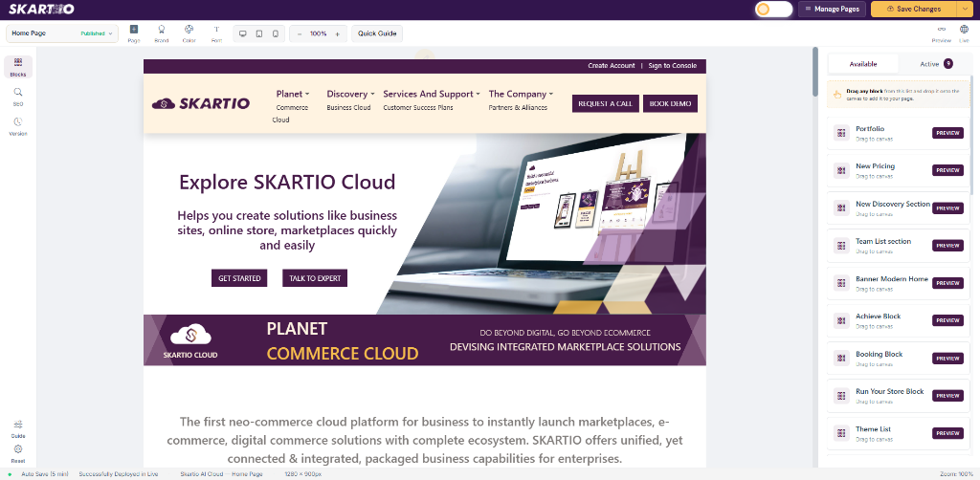Image resolution: width=980 pixels, height=480 pixels.
Task: Click 'Explore SKARTIO Cloud' heading
Action: click(x=287, y=183)
